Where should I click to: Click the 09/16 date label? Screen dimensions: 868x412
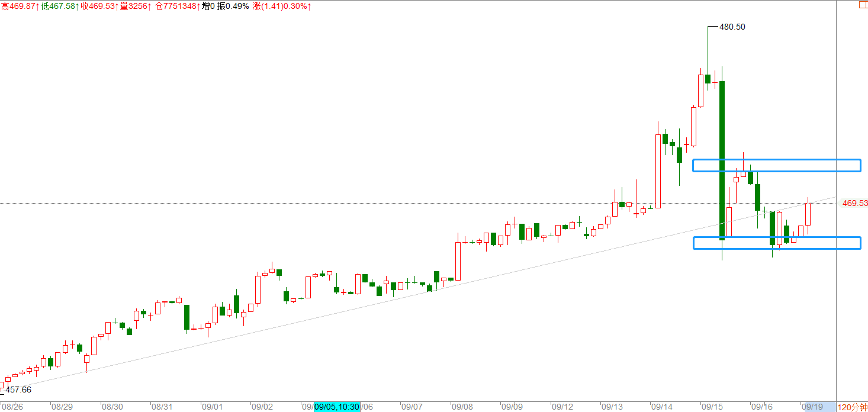762,407
